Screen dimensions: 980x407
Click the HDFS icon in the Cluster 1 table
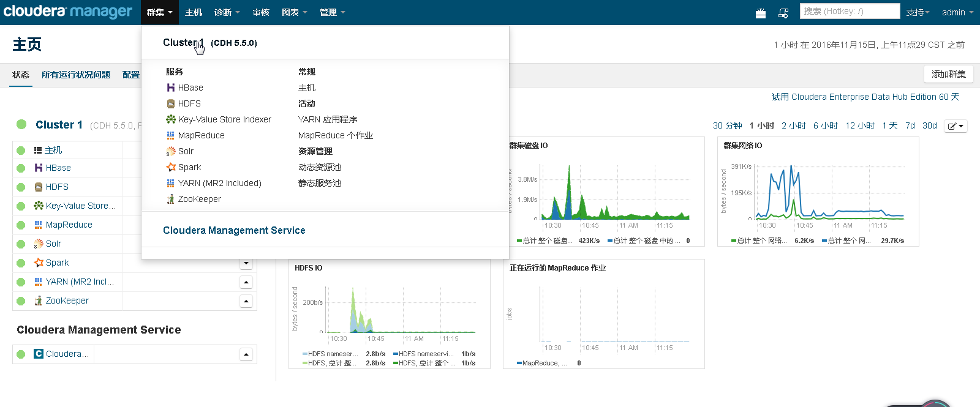tap(39, 187)
